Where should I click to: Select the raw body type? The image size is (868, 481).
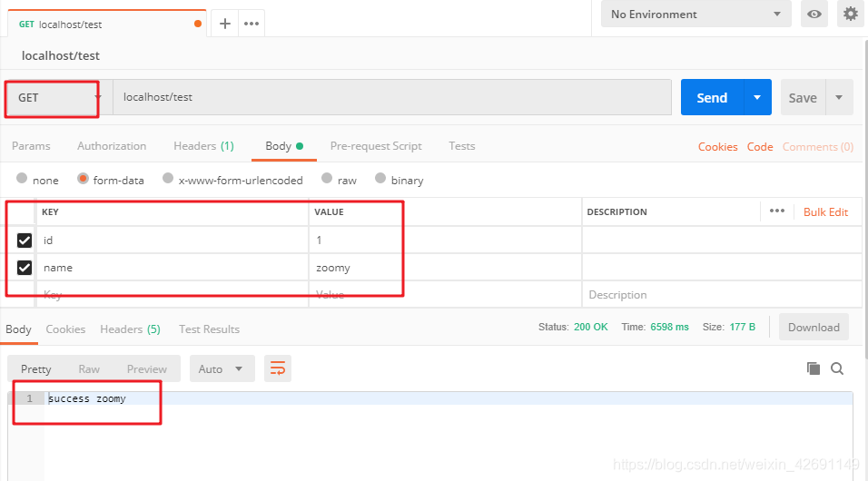click(327, 178)
